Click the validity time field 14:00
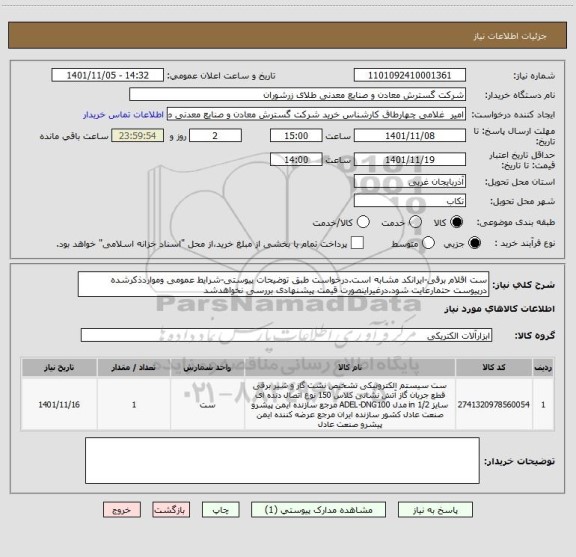 (296, 159)
